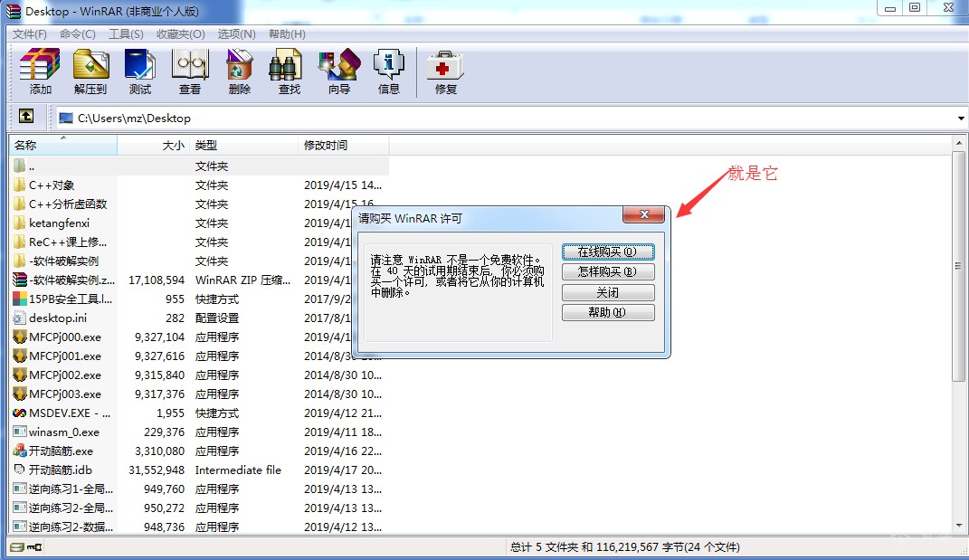Image resolution: width=969 pixels, height=560 pixels.
Task: Click the Delete (删除) toolbar icon
Action: click(239, 65)
